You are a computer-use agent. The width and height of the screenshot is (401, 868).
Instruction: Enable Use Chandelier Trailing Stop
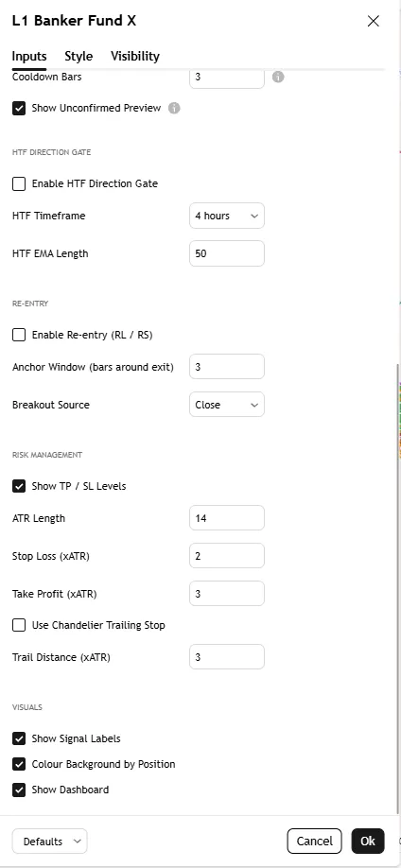click(19, 625)
